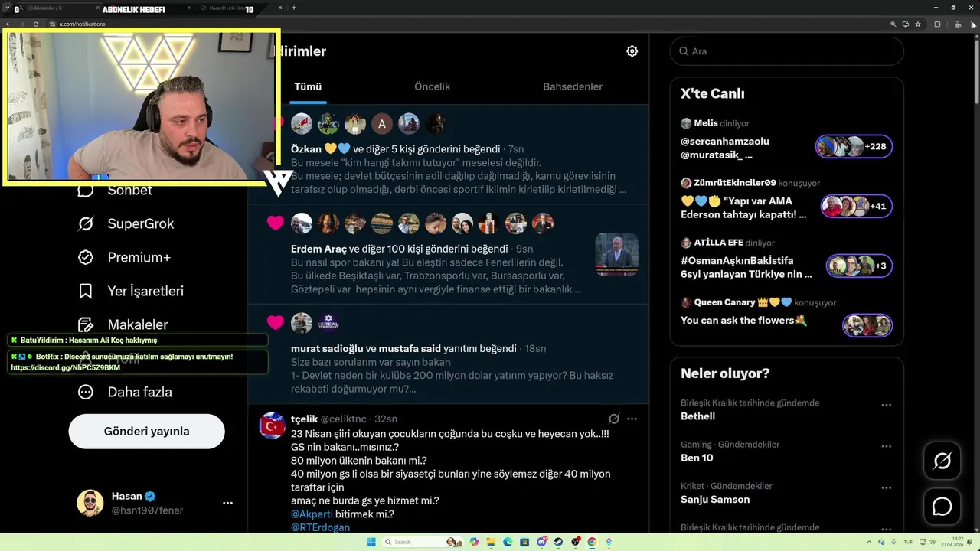Open Chrome from taskbar

click(x=592, y=542)
